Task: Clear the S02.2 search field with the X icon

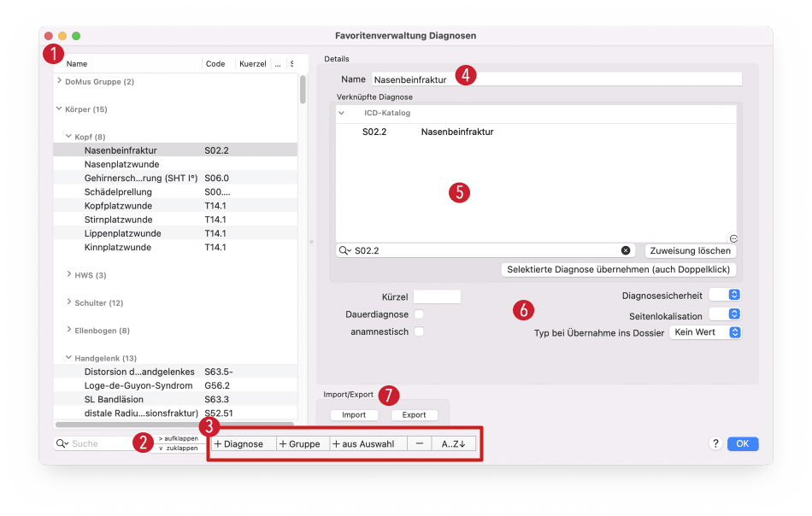Action: (x=625, y=250)
